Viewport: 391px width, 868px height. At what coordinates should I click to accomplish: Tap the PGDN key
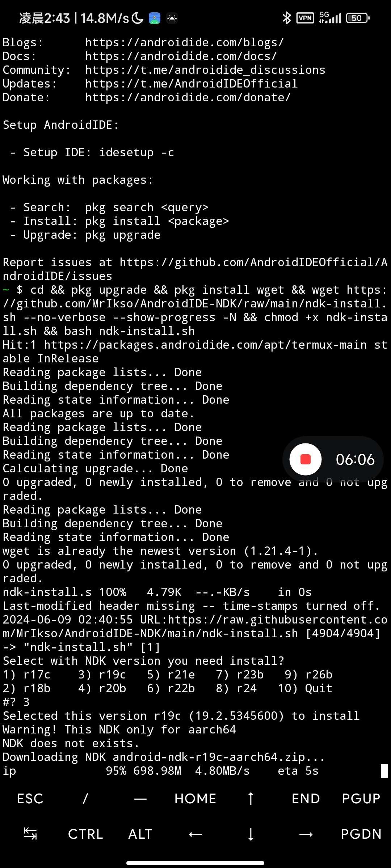point(361,834)
